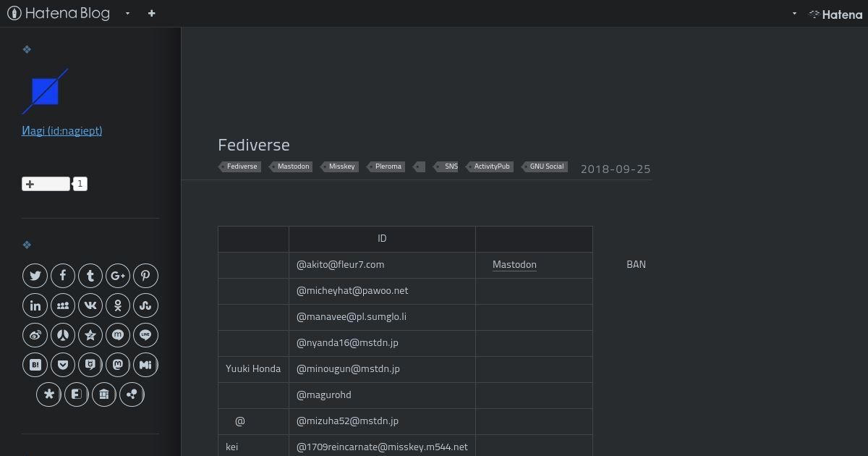Viewport: 868px width, 456px height.
Task: Select the Pleroma tag
Action: coord(386,166)
